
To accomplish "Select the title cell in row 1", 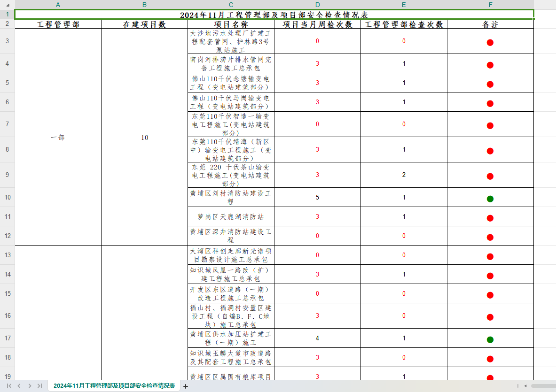I will click(x=274, y=15).
